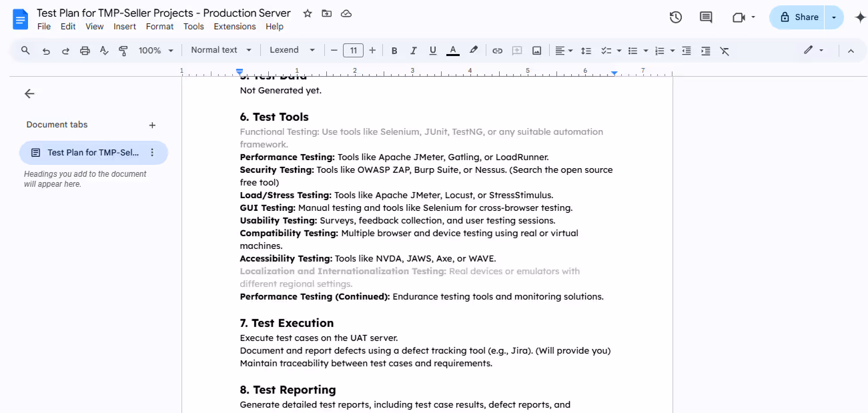Screen dimensions: 868x413
Task: Select the Test Plan for TMP-Sel... tab
Action: [x=93, y=153]
